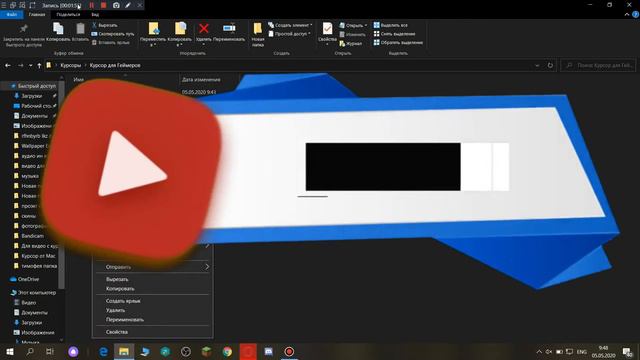Click the ribbon 'Вставить' clipboard icon

pos(80,29)
